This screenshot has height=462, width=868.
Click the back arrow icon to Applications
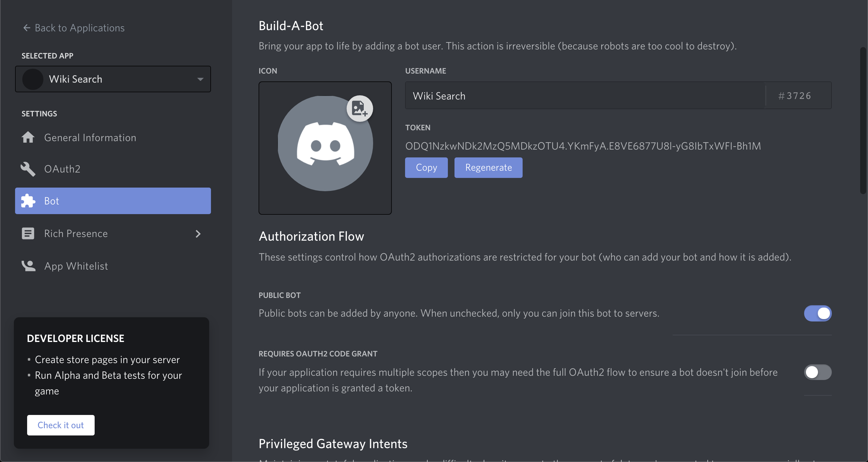(27, 28)
